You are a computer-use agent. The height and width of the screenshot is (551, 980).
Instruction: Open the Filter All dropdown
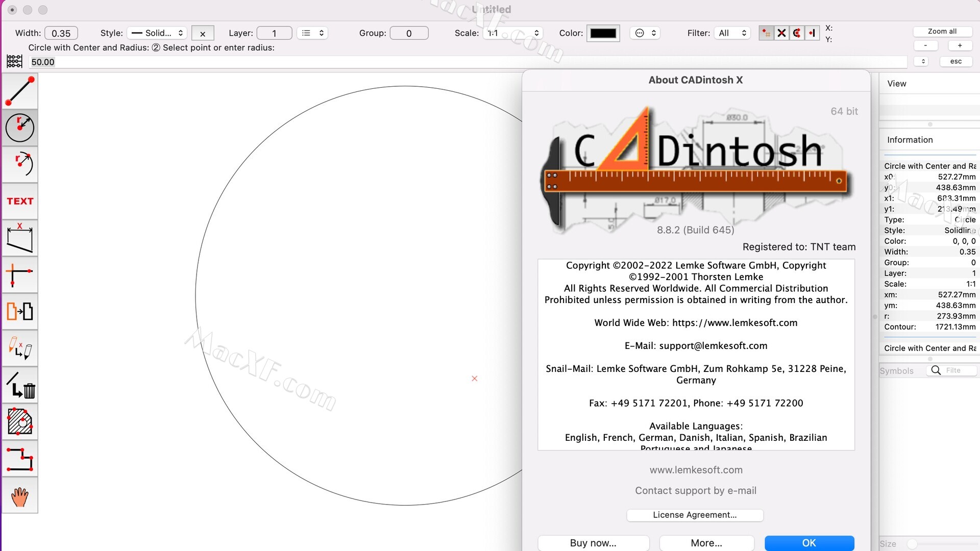click(x=732, y=33)
